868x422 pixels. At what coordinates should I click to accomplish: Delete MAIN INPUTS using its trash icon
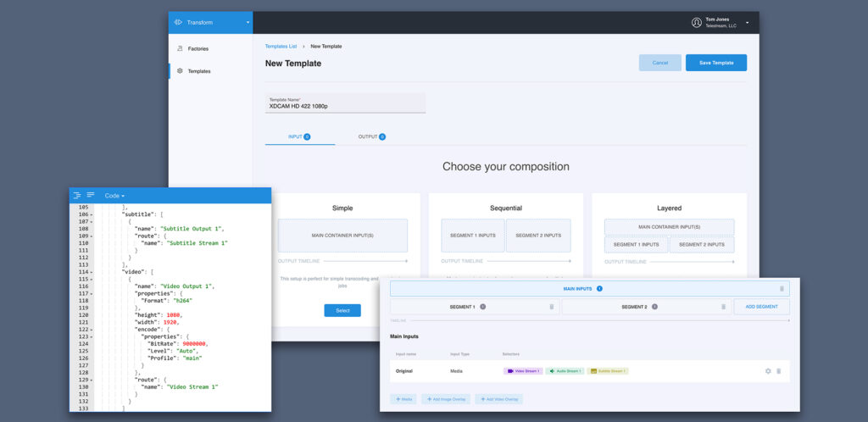[x=782, y=289]
